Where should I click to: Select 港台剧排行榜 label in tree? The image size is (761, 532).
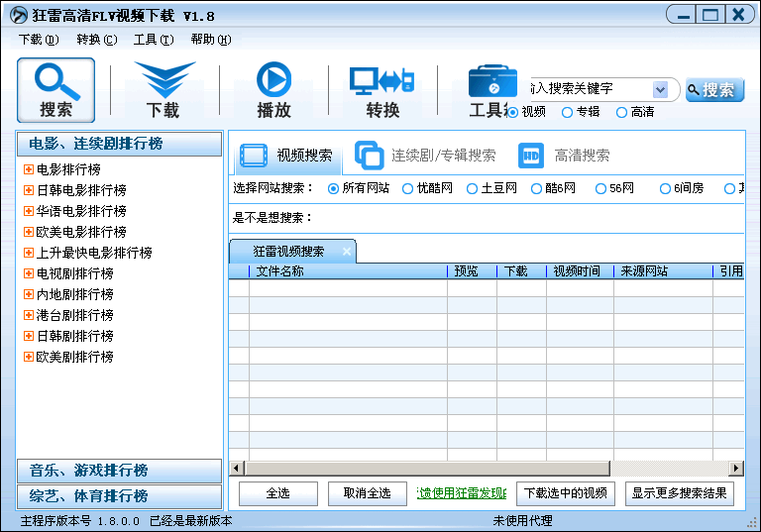coord(74,315)
